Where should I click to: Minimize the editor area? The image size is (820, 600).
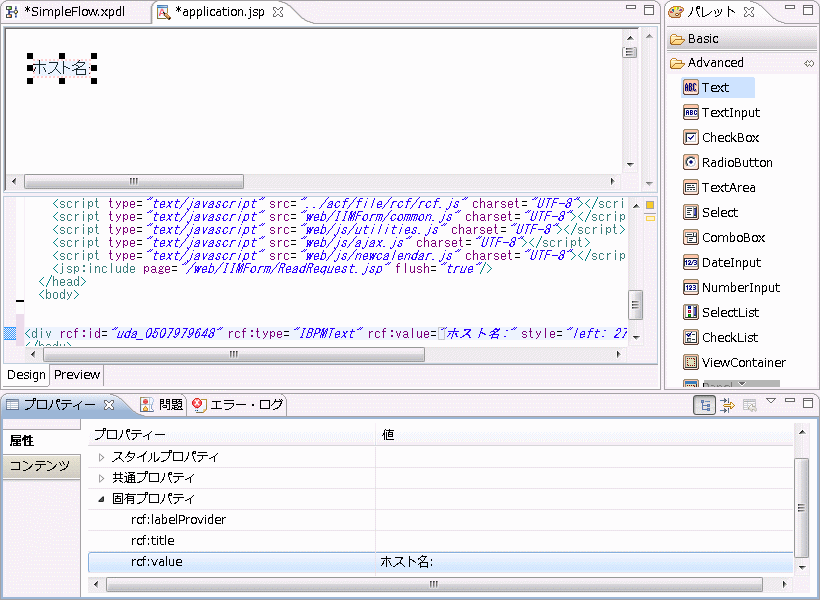pos(631,8)
